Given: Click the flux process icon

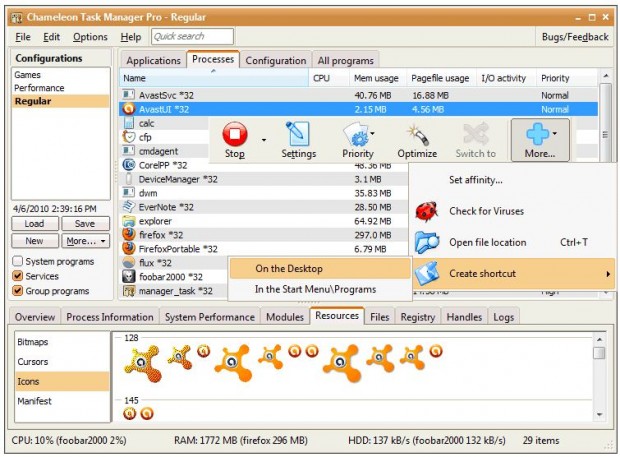Looking at the screenshot, I should click(x=129, y=262).
